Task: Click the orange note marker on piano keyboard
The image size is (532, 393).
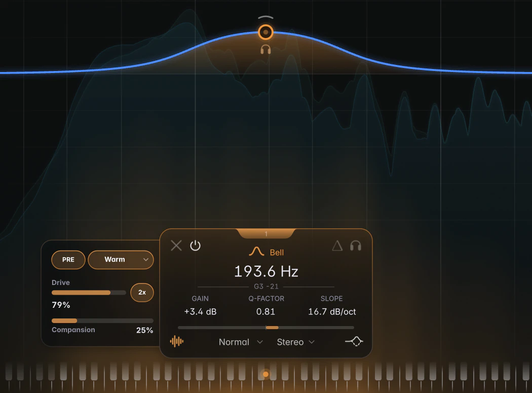Action: [265, 374]
